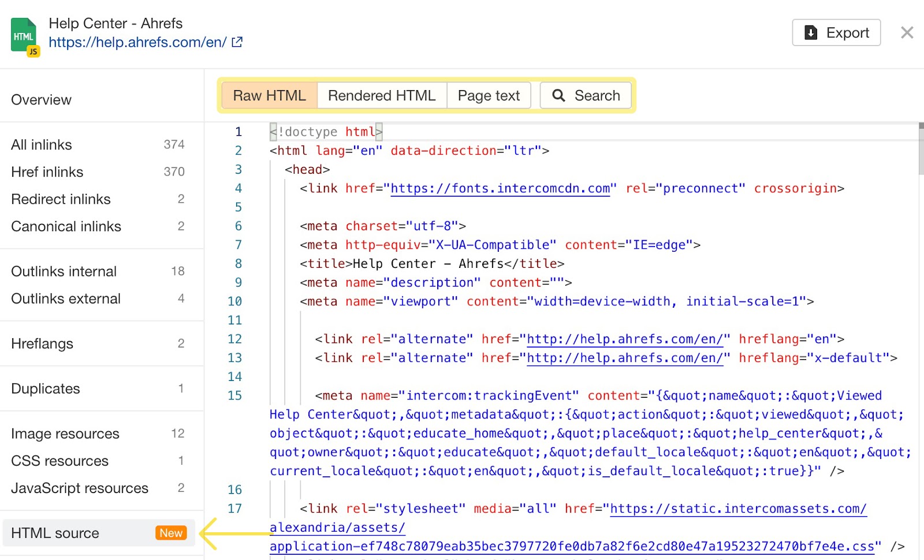
Task: Switch to the Rendered HTML tab
Action: [x=382, y=95]
